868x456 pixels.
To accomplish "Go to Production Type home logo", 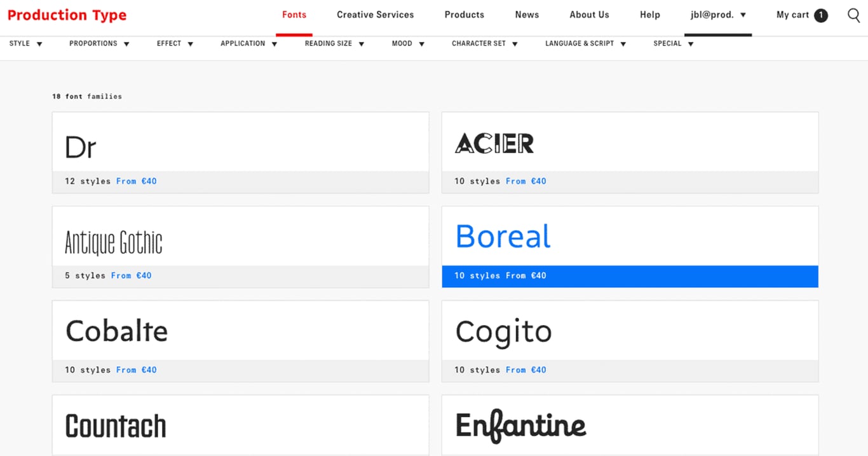I will [67, 15].
